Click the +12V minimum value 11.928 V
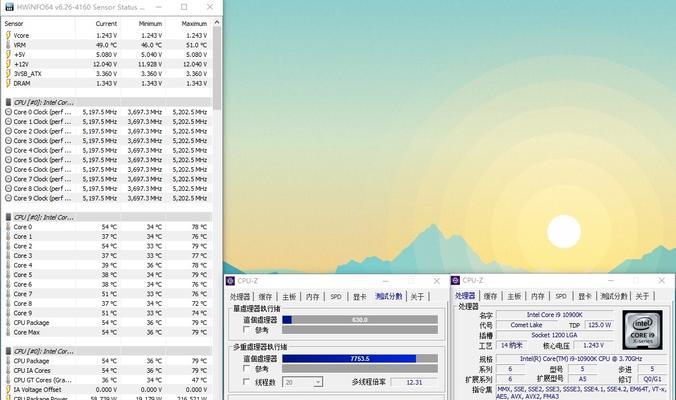Image resolution: width=676 pixels, height=400 pixels. 149,64
